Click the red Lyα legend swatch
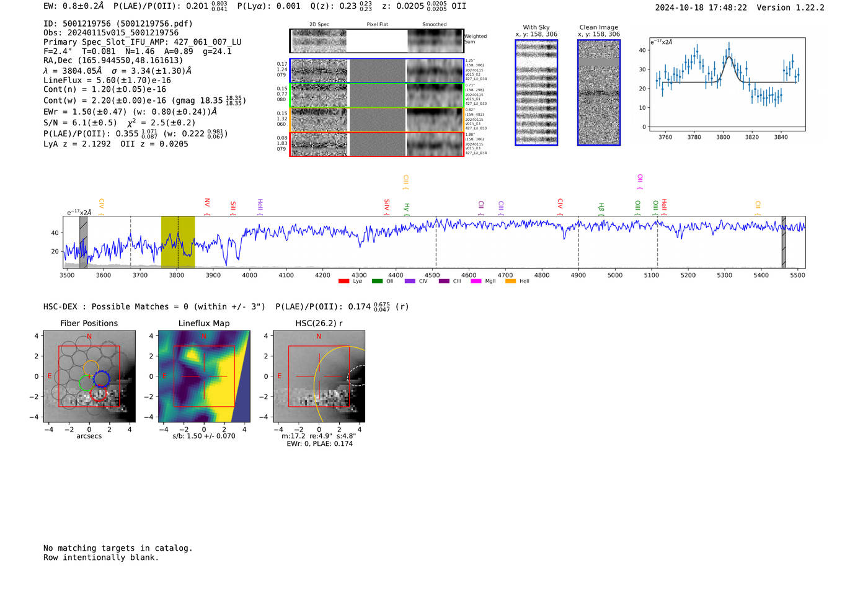The height and width of the screenshot is (591, 868). pyautogui.click(x=343, y=282)
